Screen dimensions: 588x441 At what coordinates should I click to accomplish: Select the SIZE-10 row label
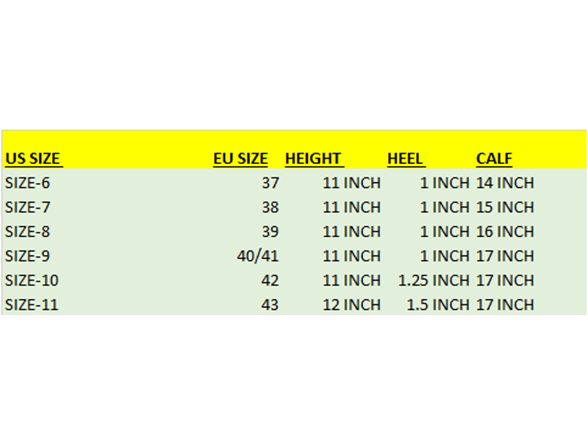32,280
